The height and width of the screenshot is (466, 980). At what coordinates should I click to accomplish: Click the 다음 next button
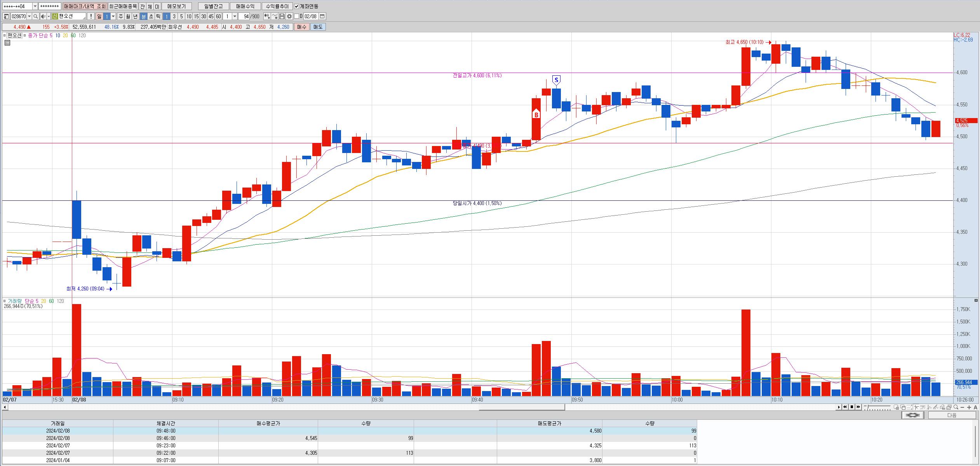pyautogui.click(x=952, y=415)
